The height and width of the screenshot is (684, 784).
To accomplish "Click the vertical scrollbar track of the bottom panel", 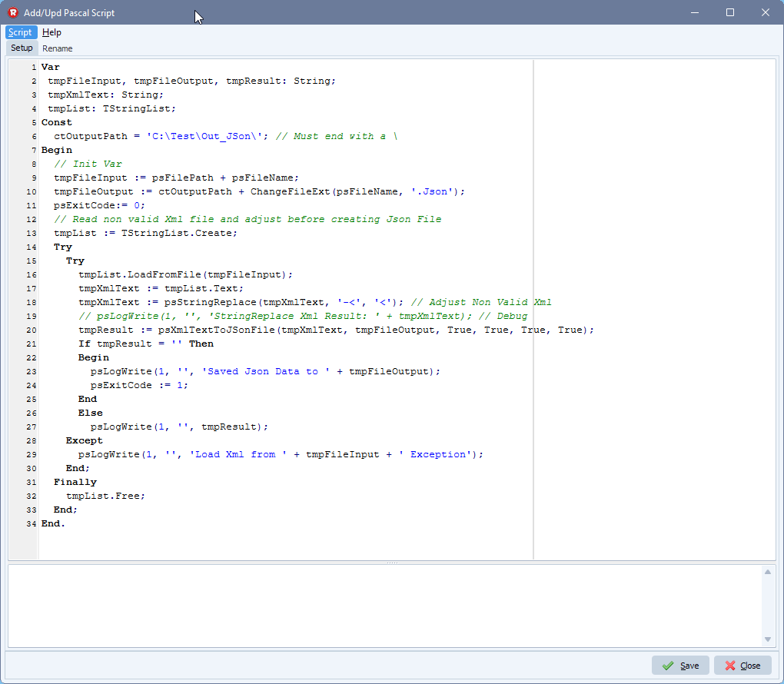I will 767,607.
